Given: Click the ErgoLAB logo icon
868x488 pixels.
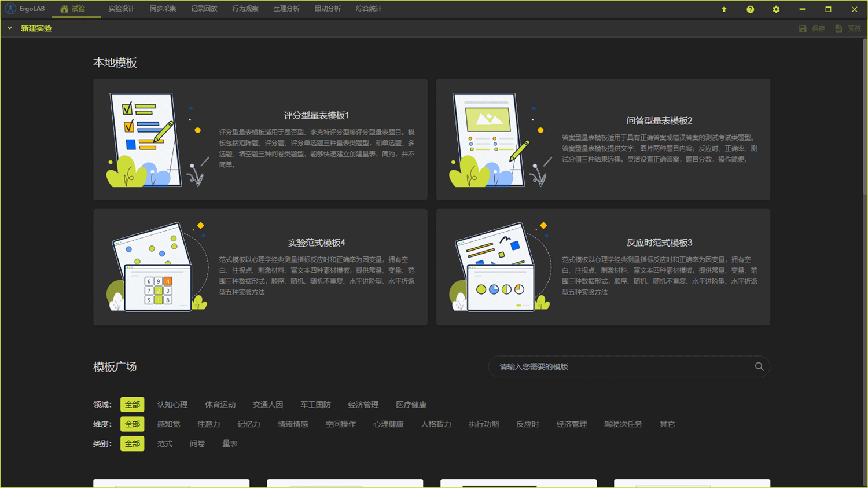Looking at the screenshot, I should tap(10, 9).
